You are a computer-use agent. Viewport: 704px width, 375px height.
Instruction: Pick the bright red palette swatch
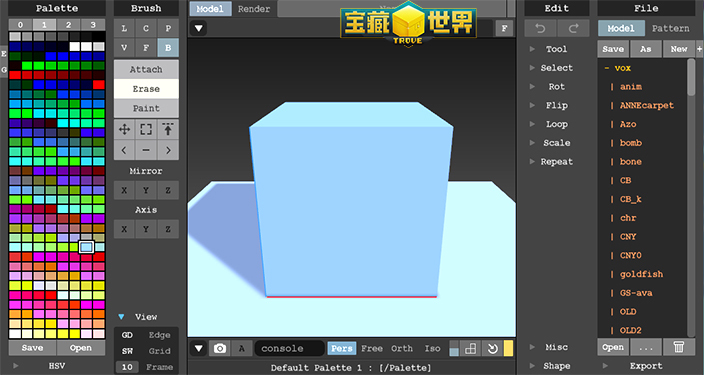click(99, 84)
